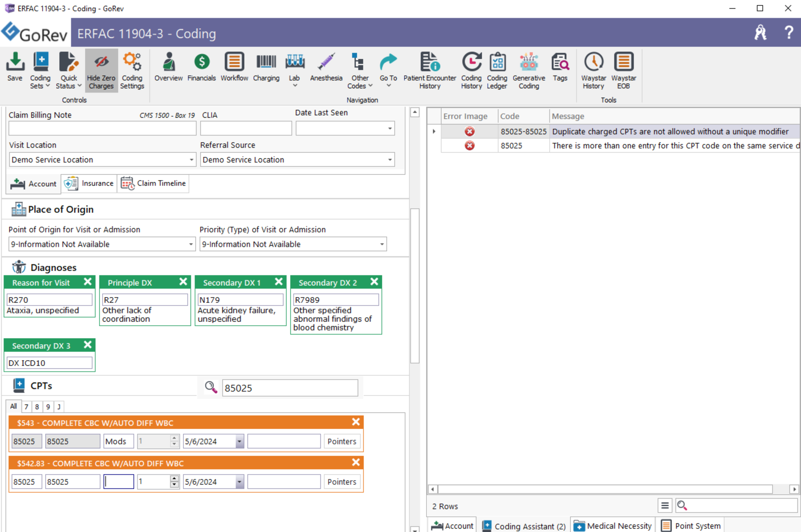Screen dimensions: 801x532
Task: Click the error grid horizontal scrollbar
Action: pos(605,489)
